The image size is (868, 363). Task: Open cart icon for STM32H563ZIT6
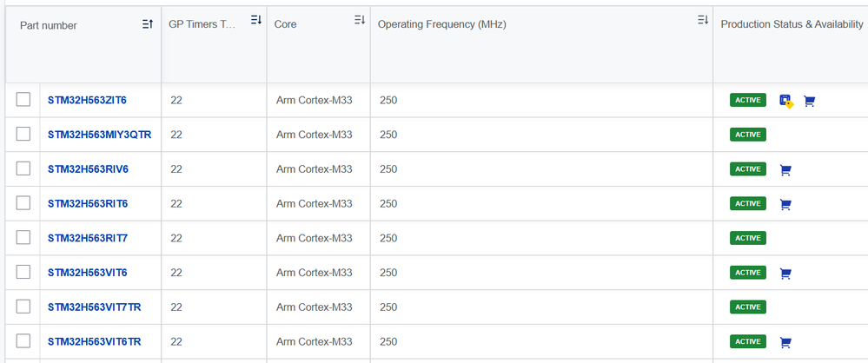tap(809, 102)
